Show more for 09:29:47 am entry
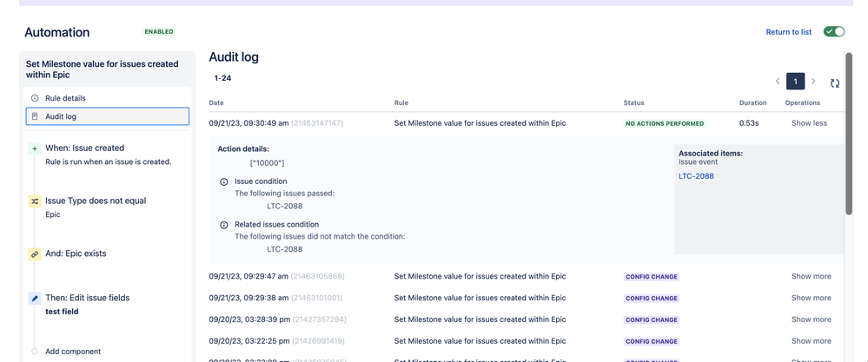This screenshot has width=868, height=362. coord(811,276)
